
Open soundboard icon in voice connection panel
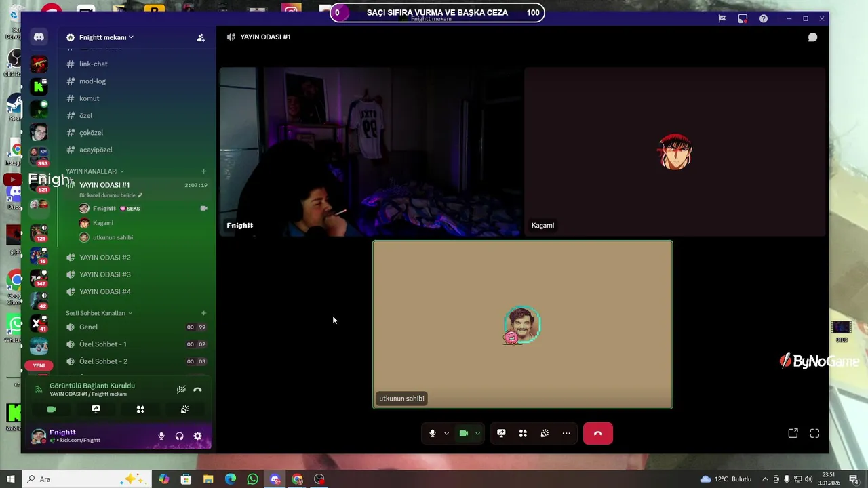click(x=184, y=409)
